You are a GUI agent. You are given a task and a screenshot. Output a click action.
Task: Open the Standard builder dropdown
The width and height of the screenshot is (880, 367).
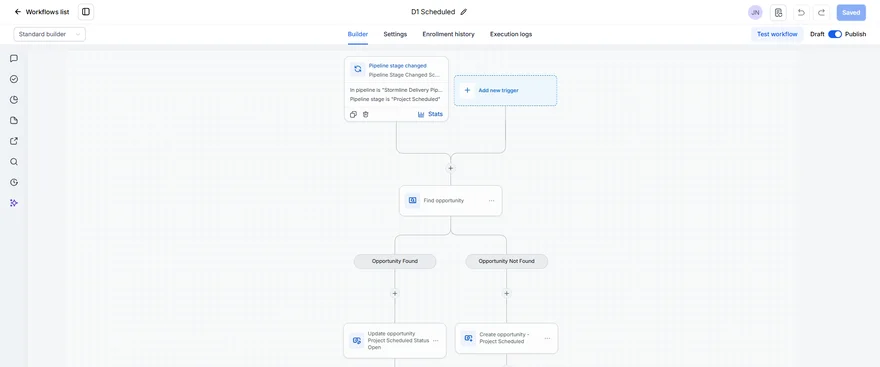pyautogui.click(x=49, y=34)
